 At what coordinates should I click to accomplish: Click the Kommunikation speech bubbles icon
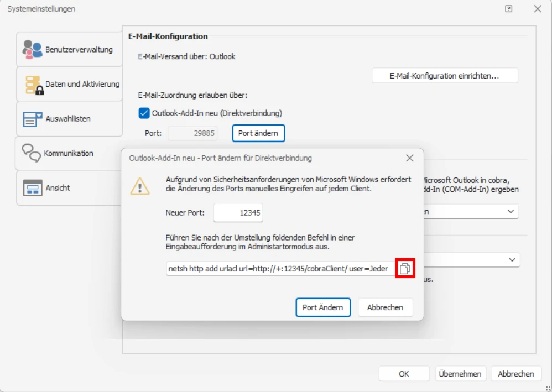[x=31, y=153]
